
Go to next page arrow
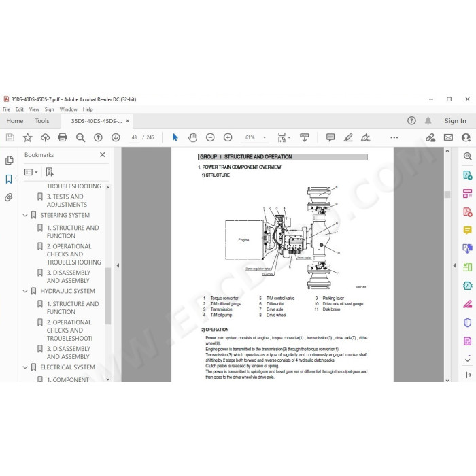tap(116, 137)
